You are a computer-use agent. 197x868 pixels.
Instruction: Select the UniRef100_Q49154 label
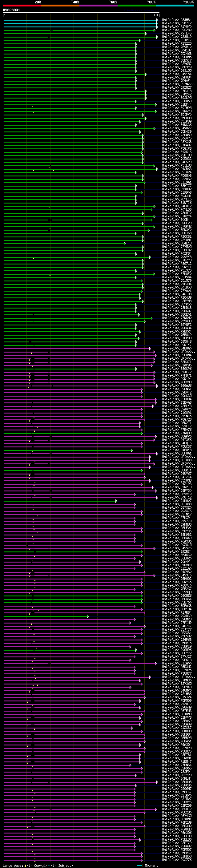(176, 74)
